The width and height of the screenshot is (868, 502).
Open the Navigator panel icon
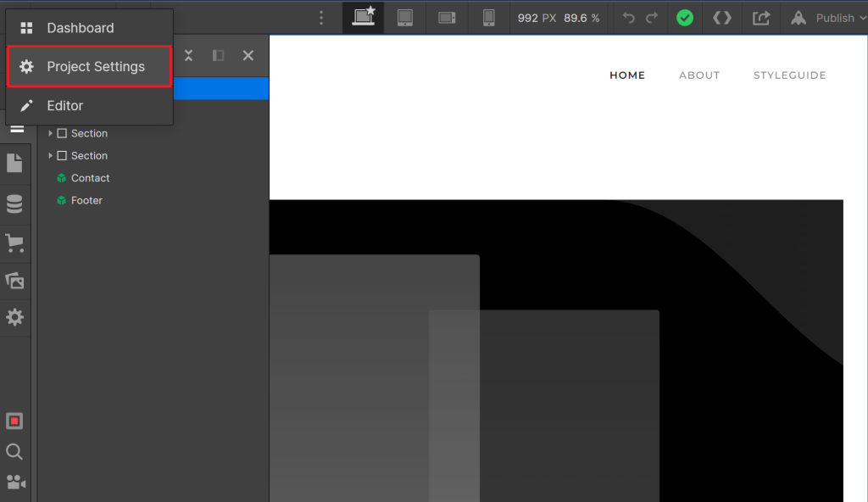[x=17, y=129]
